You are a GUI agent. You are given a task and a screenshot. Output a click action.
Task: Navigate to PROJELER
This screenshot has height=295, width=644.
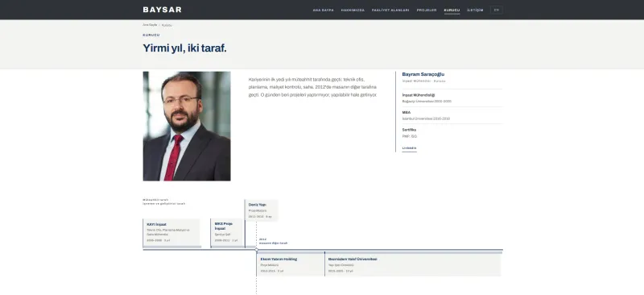[427, 10]
